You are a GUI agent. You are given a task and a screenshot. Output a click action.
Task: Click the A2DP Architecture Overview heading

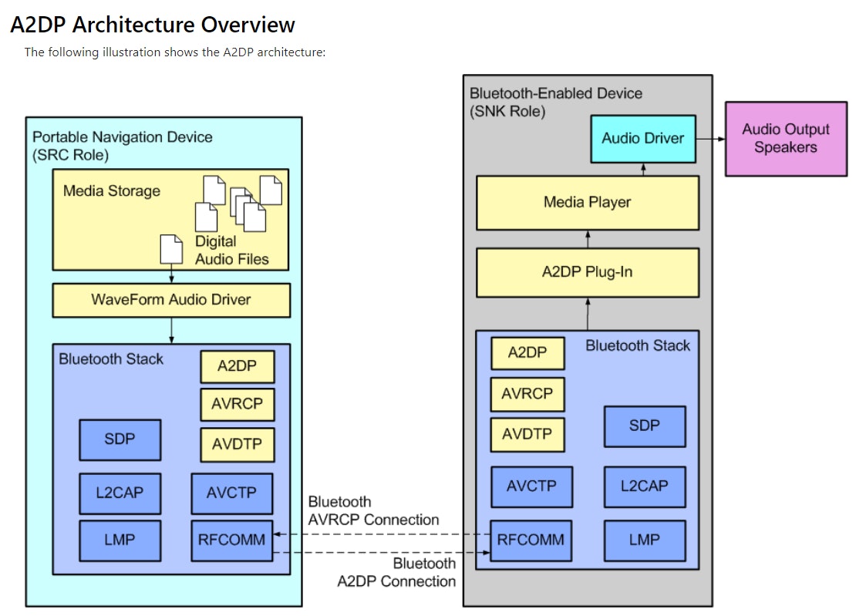click(x=153, y=25)
